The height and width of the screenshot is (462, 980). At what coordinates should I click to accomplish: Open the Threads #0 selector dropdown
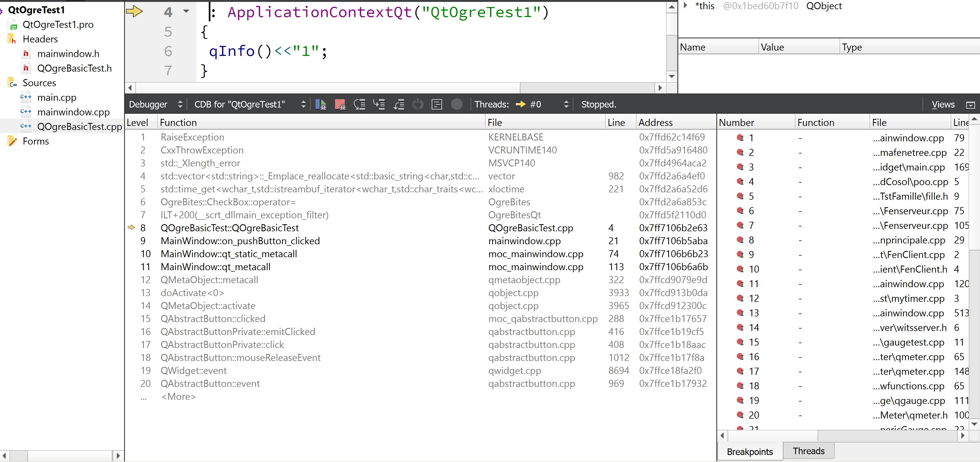point(542,104)
